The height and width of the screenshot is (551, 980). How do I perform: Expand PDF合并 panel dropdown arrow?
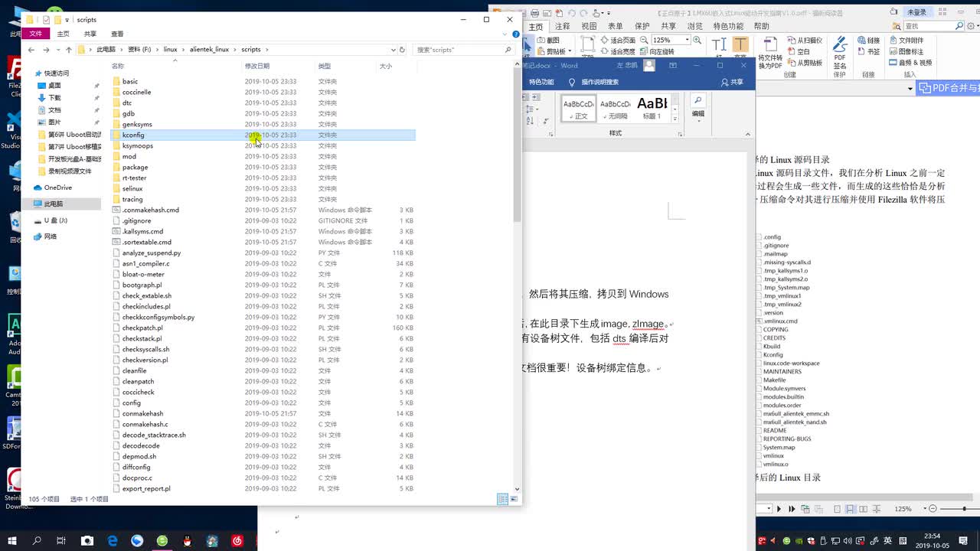[x=910, y=89]
